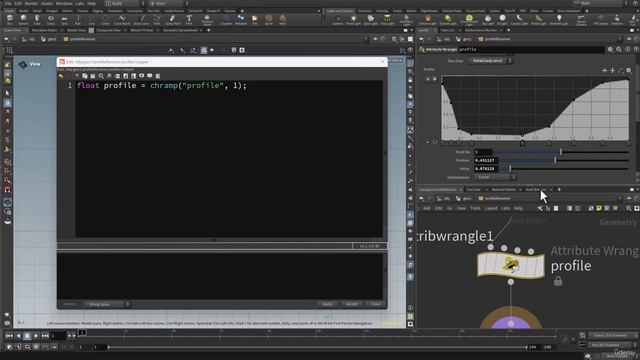Click the parameter search magnifier icon
640x360 pixels.
[619, 49]
